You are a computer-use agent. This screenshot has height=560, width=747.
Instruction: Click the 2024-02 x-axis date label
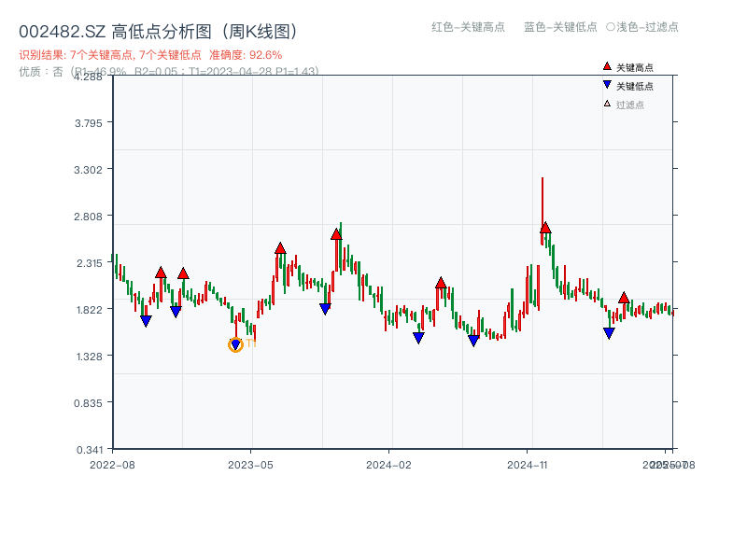388,465
